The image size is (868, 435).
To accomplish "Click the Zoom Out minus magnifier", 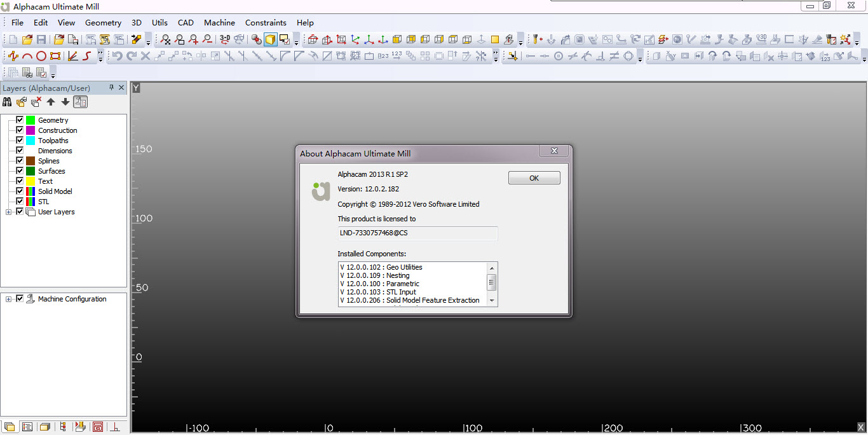I will pos(207,39).
